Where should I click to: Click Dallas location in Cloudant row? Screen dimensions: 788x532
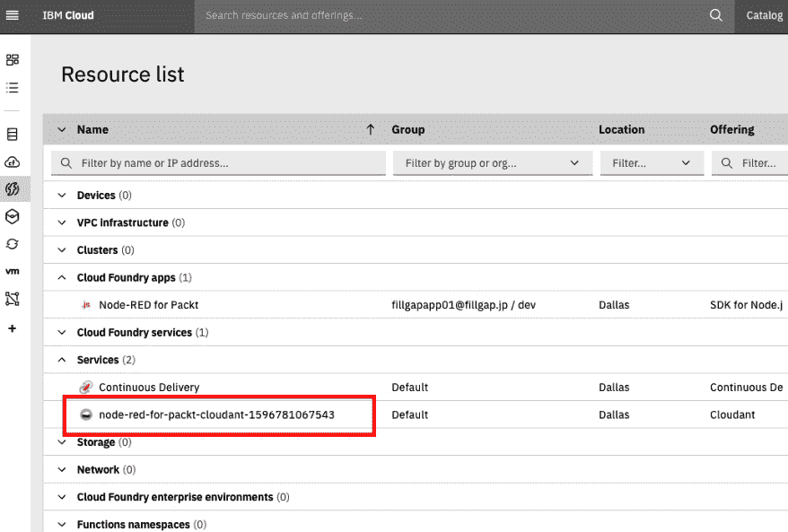coord(614,415)
